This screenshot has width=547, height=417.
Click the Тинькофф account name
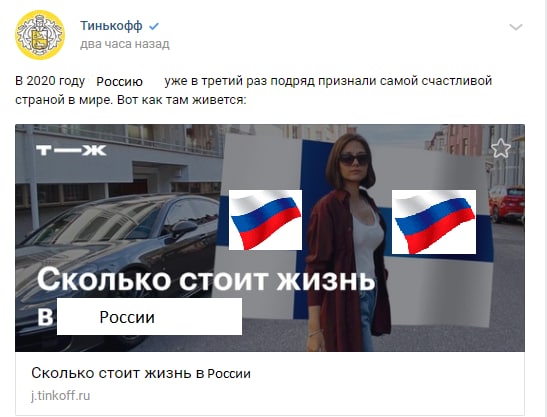tap(111, 25)
